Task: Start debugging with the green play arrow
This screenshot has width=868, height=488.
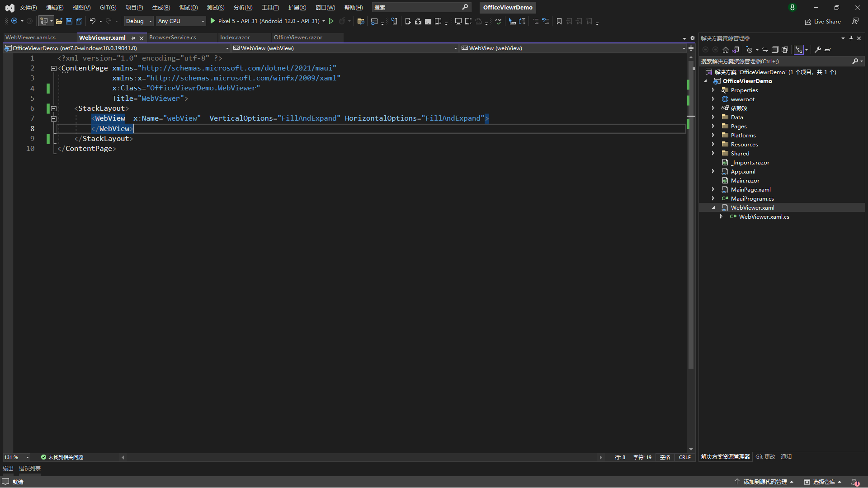Action: (212, 21)
